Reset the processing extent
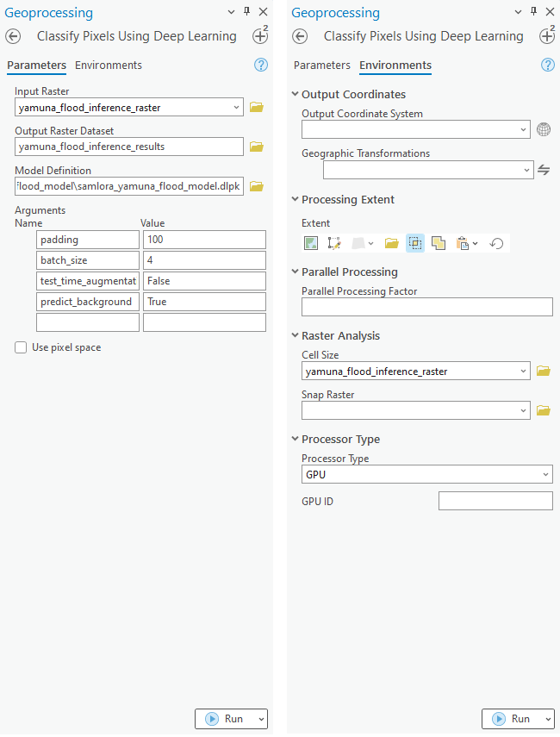560x737 pixels. 496,243
